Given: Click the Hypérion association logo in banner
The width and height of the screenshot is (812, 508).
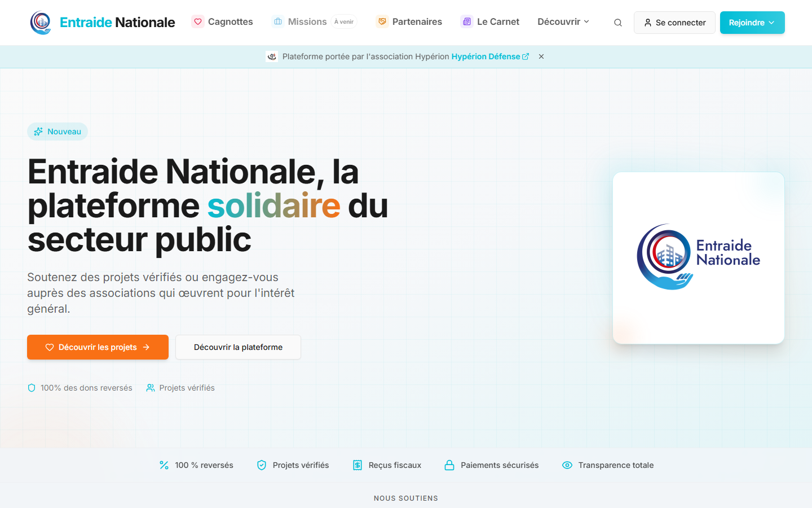Looking at the screenshot, I should [x=272, y=56].
